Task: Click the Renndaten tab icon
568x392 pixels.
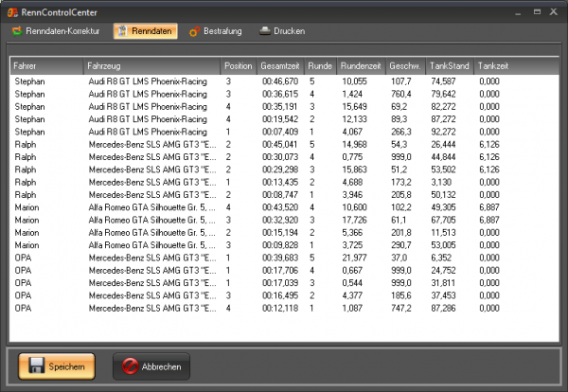Action: 122,31
